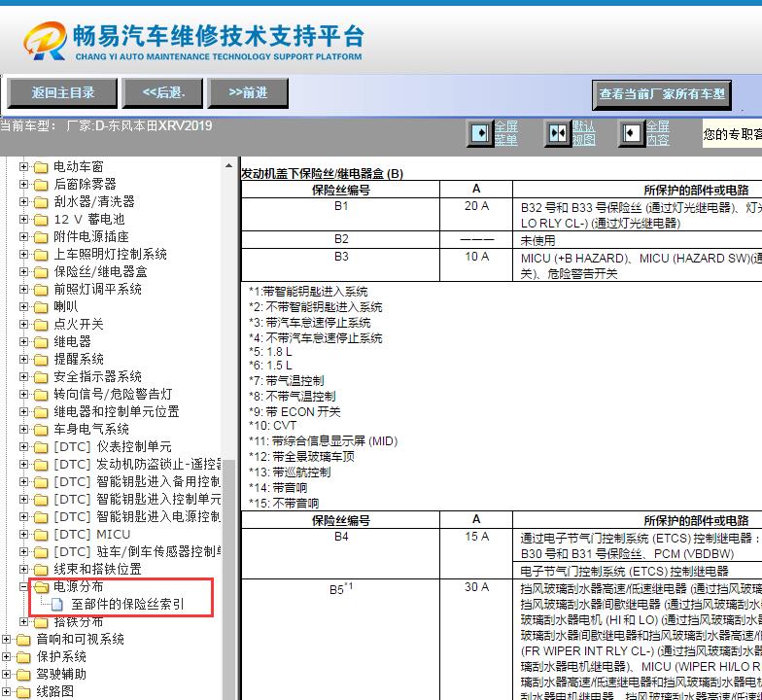The width and height of the screenshot is (762, 700).
Task: Click the 全屏内容 layout icon
Action: pos(631,132)
